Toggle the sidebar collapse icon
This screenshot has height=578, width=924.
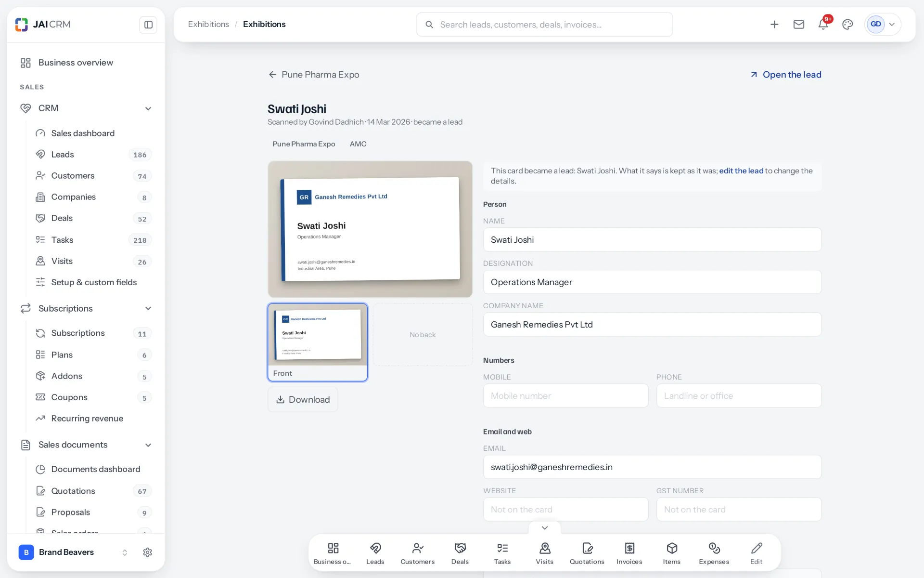[148, 25]
